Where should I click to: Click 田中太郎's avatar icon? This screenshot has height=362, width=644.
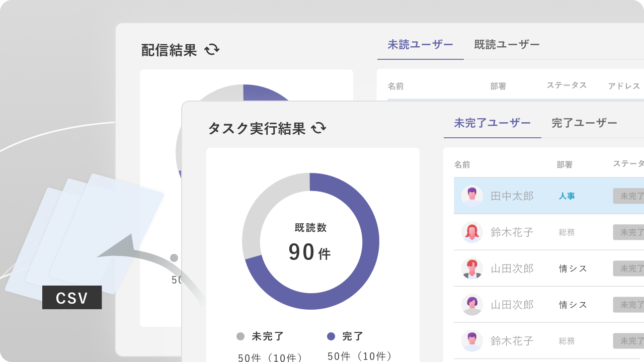tap(472, 196)
